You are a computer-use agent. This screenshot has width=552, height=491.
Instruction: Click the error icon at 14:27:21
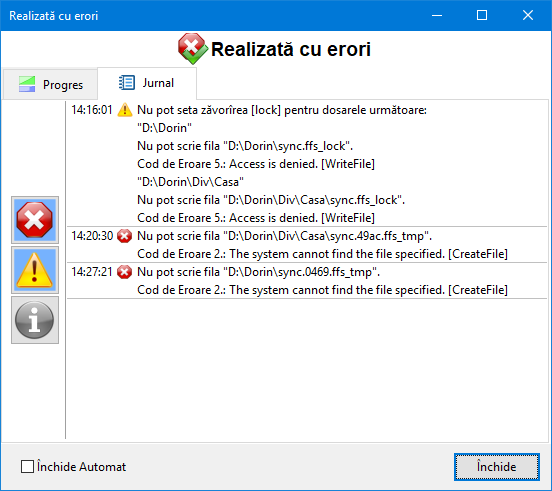pos(125,272)
